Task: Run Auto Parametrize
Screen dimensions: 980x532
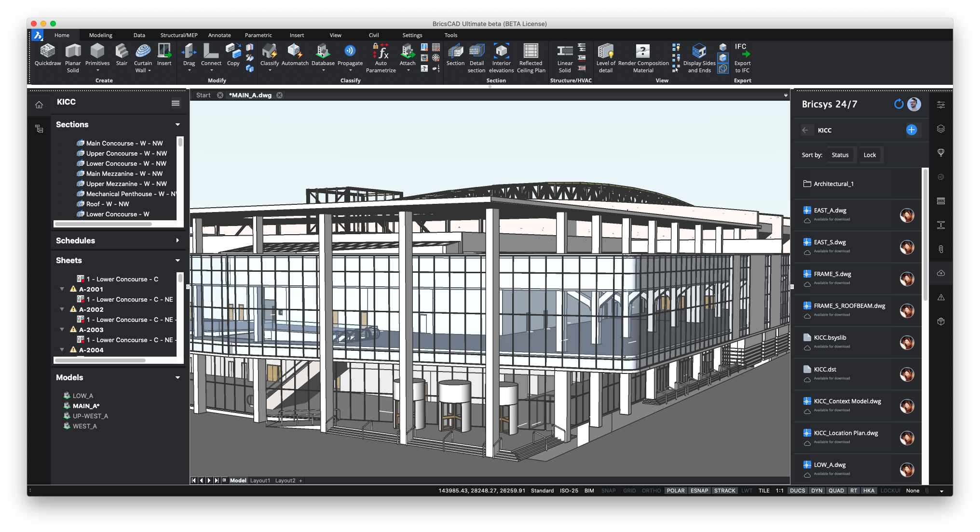Action: click(x=381, y=58)
